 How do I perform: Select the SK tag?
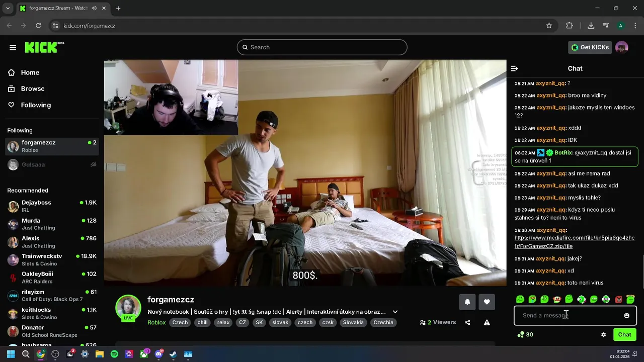(259, 322)
